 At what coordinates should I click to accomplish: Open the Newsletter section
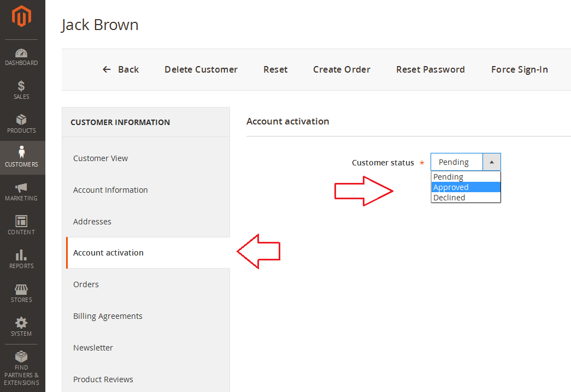point(93,347)
